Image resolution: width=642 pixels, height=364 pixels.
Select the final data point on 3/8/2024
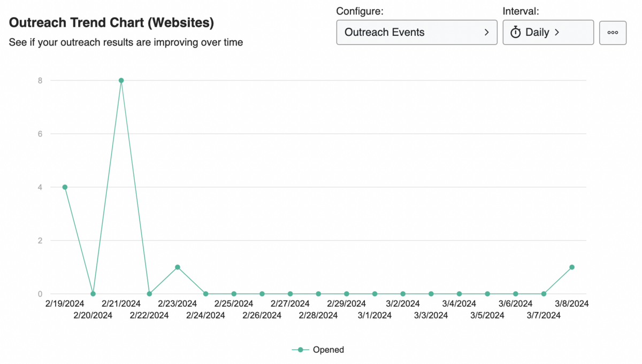tap(572, 266)
